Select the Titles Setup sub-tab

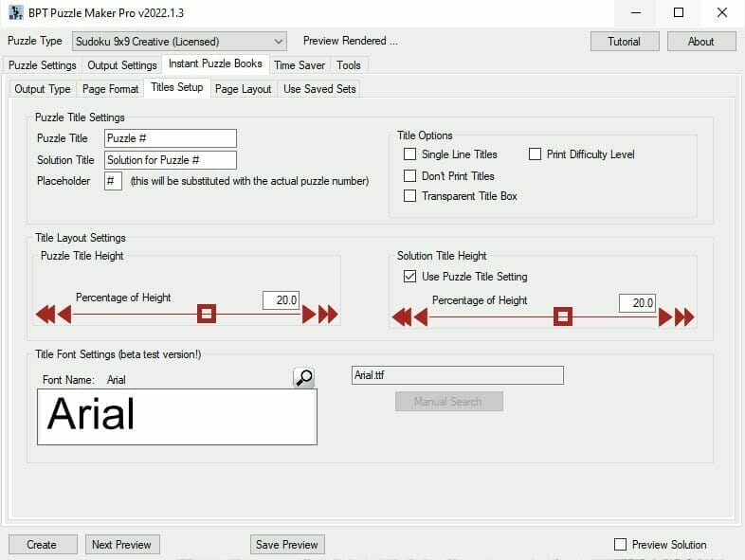(176, 87)
